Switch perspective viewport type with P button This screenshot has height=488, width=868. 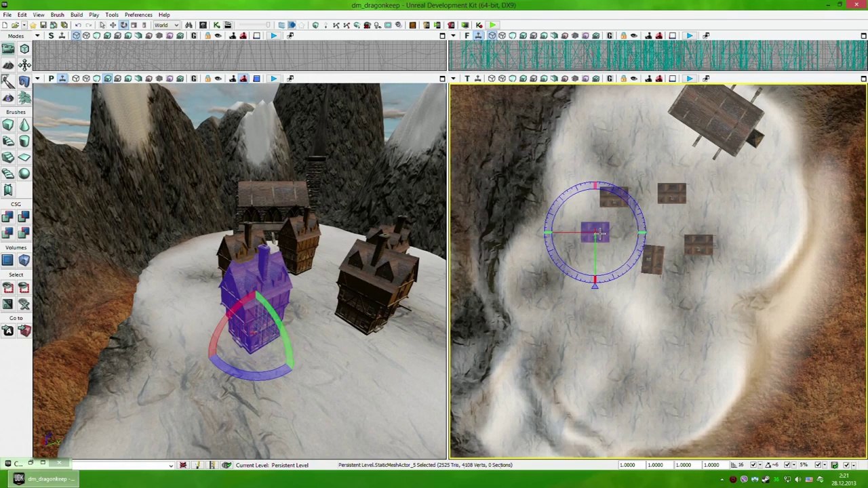51,79
